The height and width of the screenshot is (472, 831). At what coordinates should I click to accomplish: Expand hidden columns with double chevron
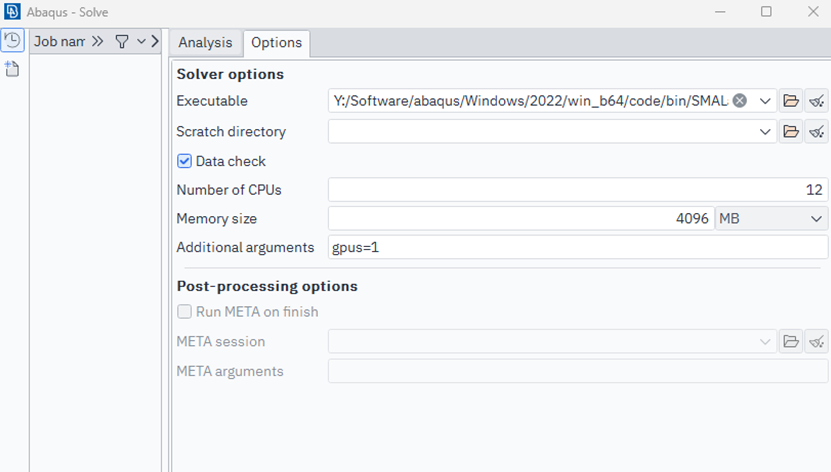click(x=98, y=41)
